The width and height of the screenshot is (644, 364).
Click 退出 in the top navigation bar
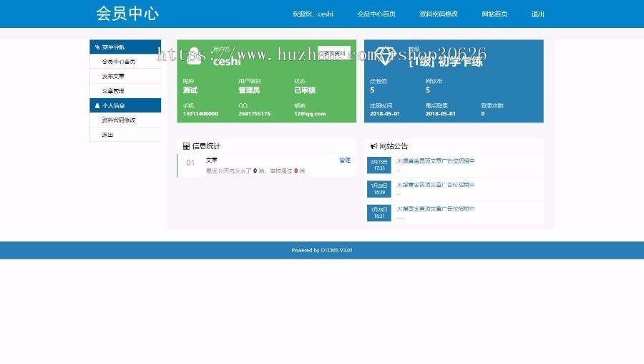pyautogui.click(x=537, y=14)
